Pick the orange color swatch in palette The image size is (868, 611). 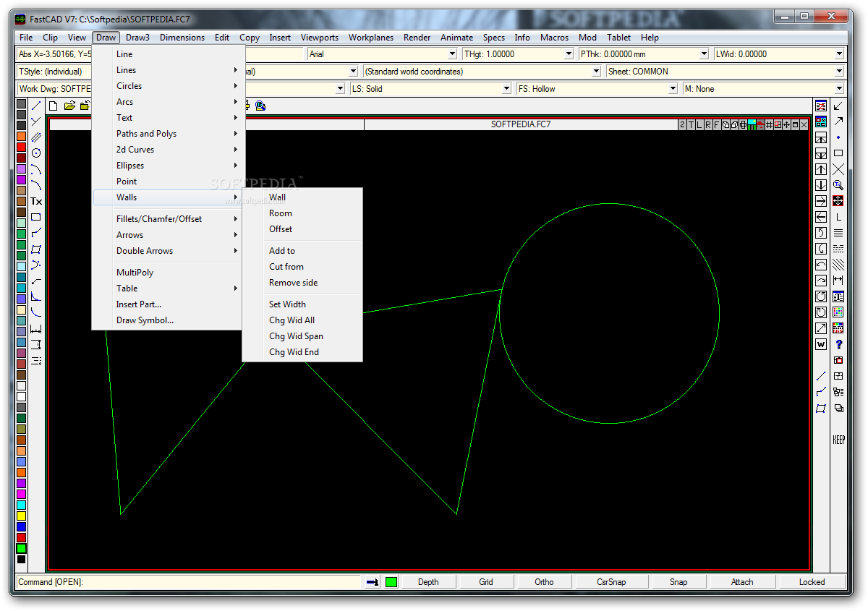click(21, 136)
